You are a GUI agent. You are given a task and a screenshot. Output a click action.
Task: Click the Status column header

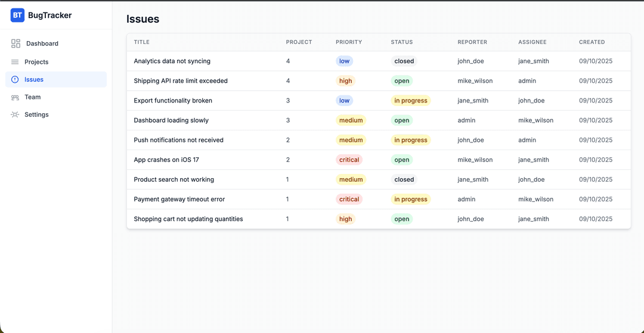[401, 42]
